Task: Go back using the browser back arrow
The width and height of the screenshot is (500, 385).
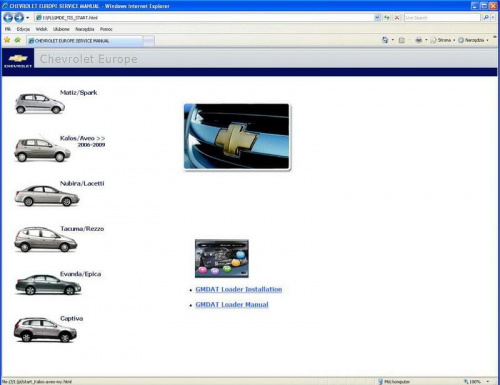Action: [8, 17]
